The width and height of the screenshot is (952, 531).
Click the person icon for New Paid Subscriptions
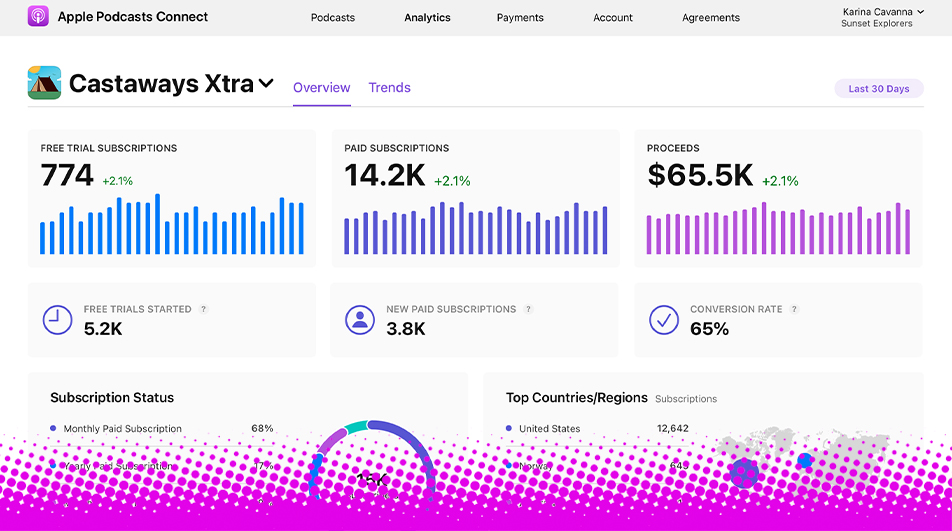(360, 320)
